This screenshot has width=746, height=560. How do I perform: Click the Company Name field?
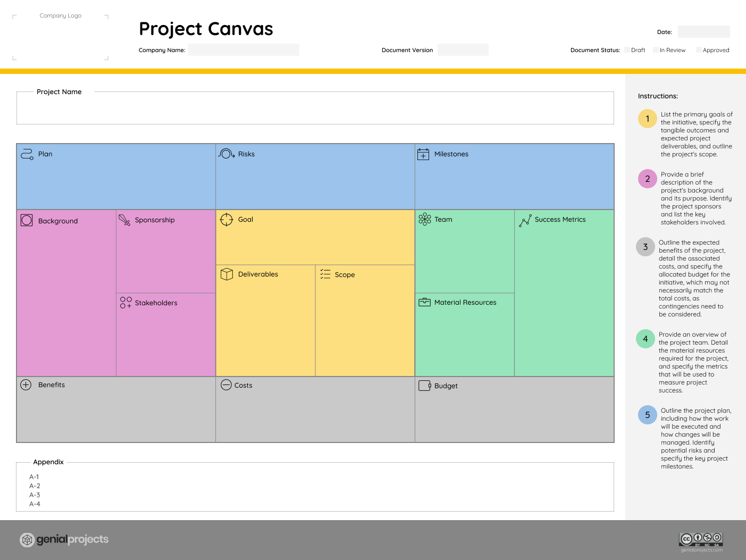coord(244,49)
